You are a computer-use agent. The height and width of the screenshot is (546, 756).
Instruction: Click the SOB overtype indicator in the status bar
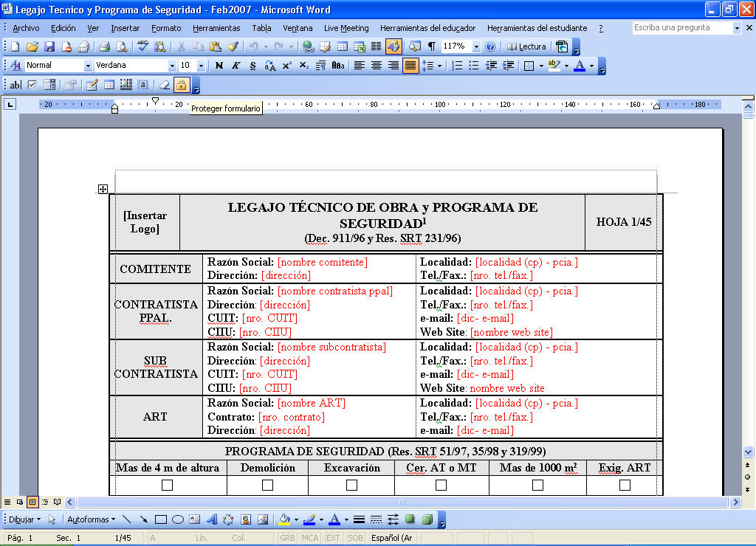[x=355, y=538]
